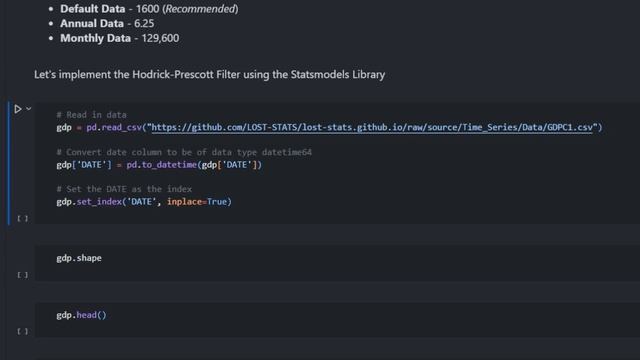Click the execution count beside gdp.head()
The height and width of the screenshot is (360, 640).
point(23,331)
